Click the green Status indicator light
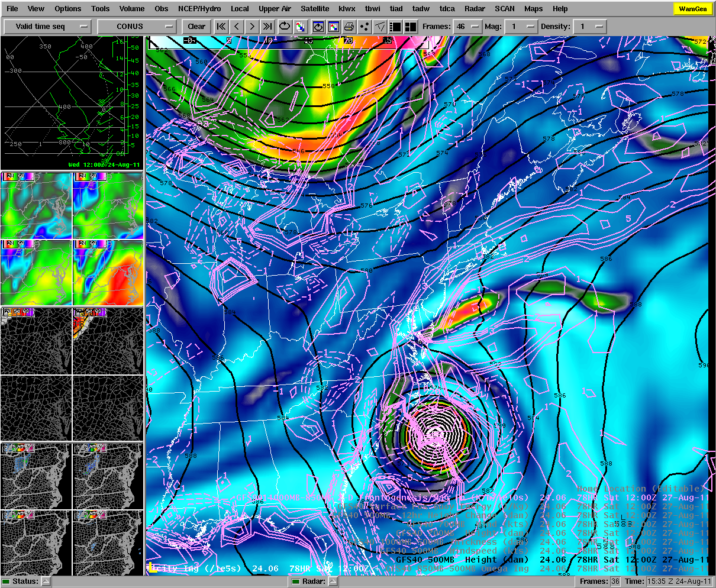This screenshot has height=588, width=716. pos(6,581)
